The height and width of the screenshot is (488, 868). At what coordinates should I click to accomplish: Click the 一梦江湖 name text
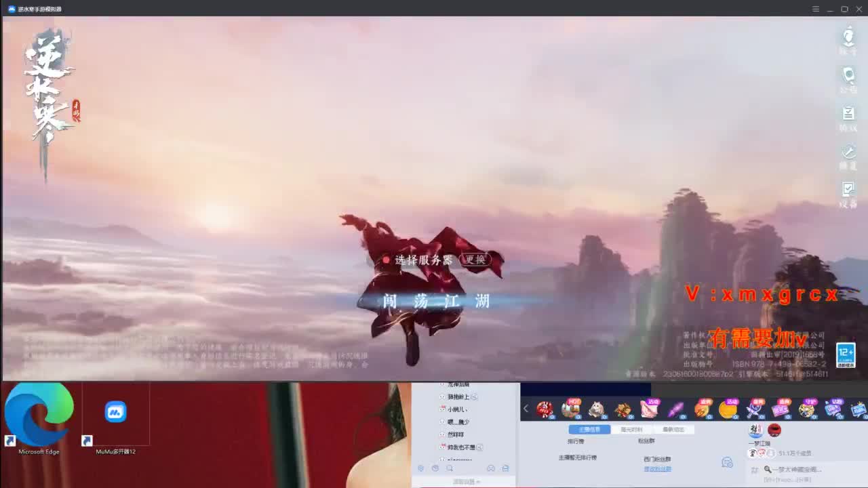[x=759, y=443]
